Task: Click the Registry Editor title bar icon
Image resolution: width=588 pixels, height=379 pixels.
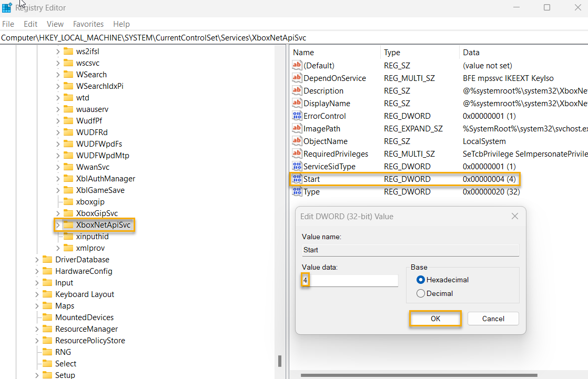Action: (7, 7)
